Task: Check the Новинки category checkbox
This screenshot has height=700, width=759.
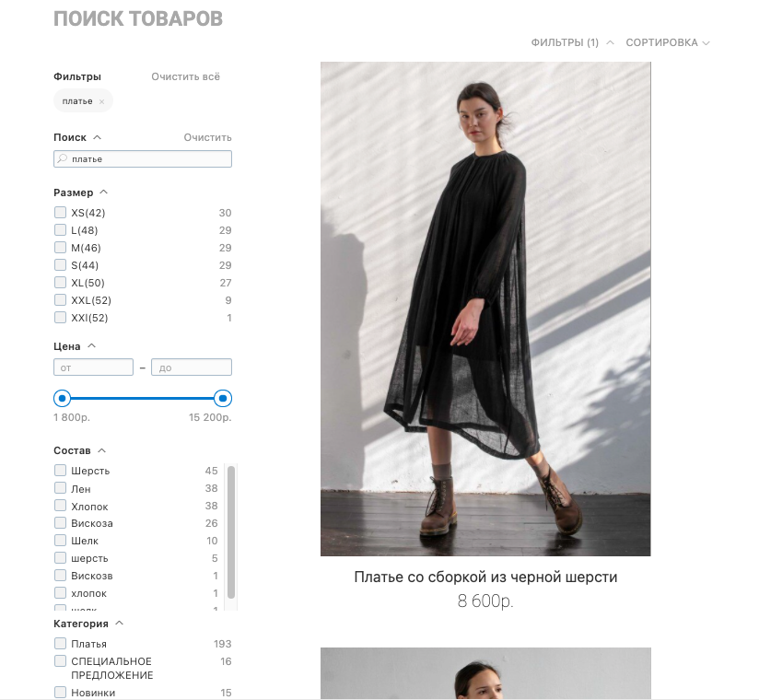Action: (60, 693)
